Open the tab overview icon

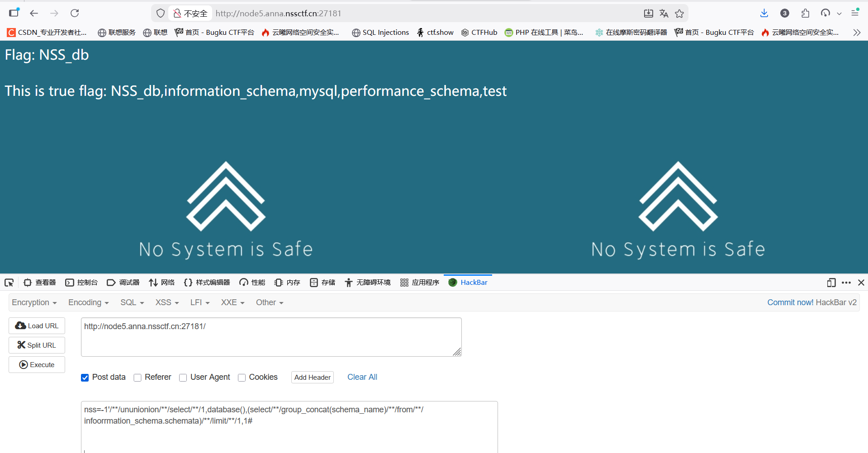pyautogui.click(x=14, y=13)
